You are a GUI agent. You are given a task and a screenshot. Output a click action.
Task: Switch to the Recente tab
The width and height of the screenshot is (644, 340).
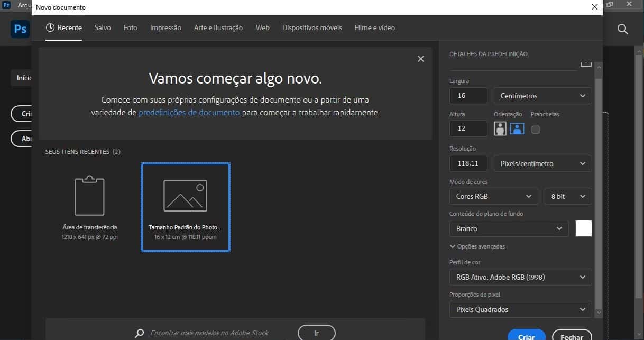coord(64,27)
